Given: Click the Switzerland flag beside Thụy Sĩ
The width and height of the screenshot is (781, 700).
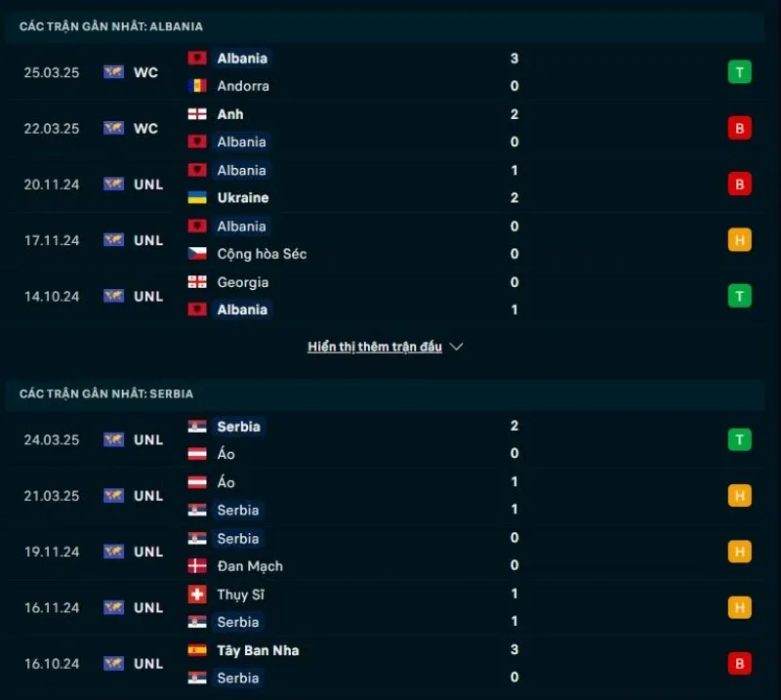Looking at the screenshot, I should click(x=197, y=595).
